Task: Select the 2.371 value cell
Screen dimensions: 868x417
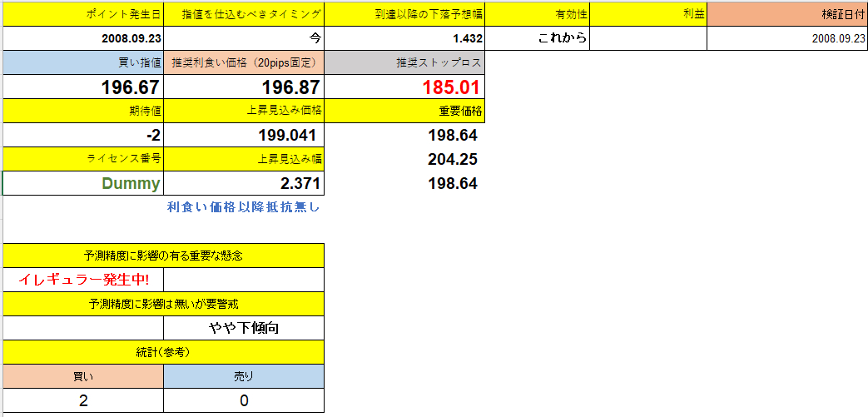Action: (x=244, y=183)
